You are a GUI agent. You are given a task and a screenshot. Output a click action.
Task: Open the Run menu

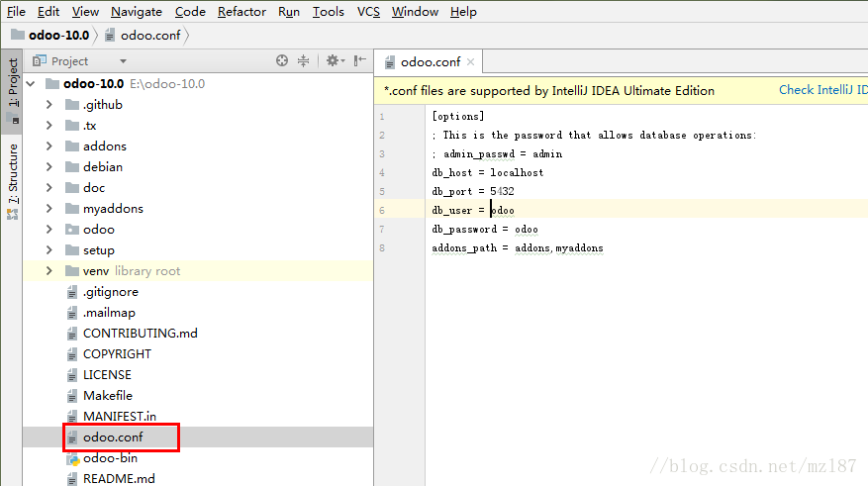point(288,12)
